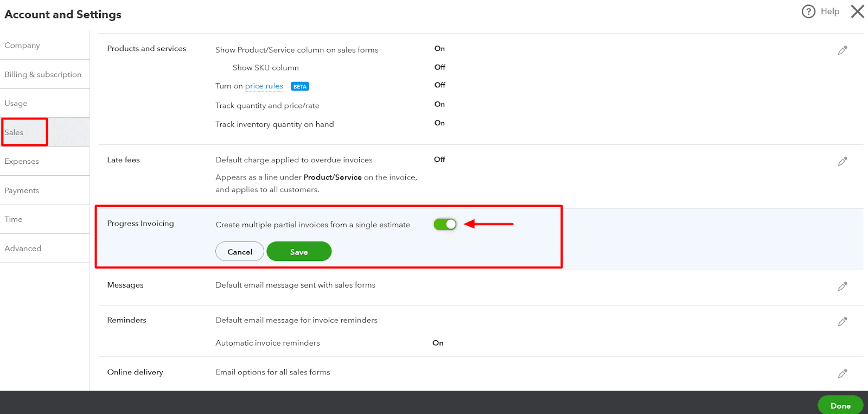The image size is (868, 414).
Task: Click the 'Off' value for Show SKU column
Action: [x=440, y=67]
